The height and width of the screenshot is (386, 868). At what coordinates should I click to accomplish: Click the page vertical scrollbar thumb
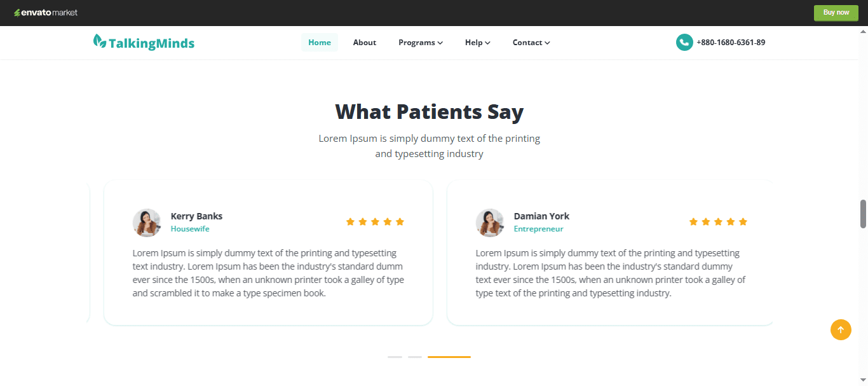tap(863, 214)
